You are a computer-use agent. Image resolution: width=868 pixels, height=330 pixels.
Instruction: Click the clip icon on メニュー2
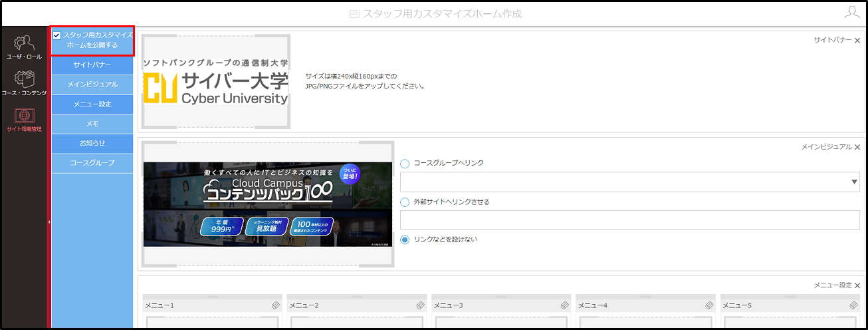(421, 305)
